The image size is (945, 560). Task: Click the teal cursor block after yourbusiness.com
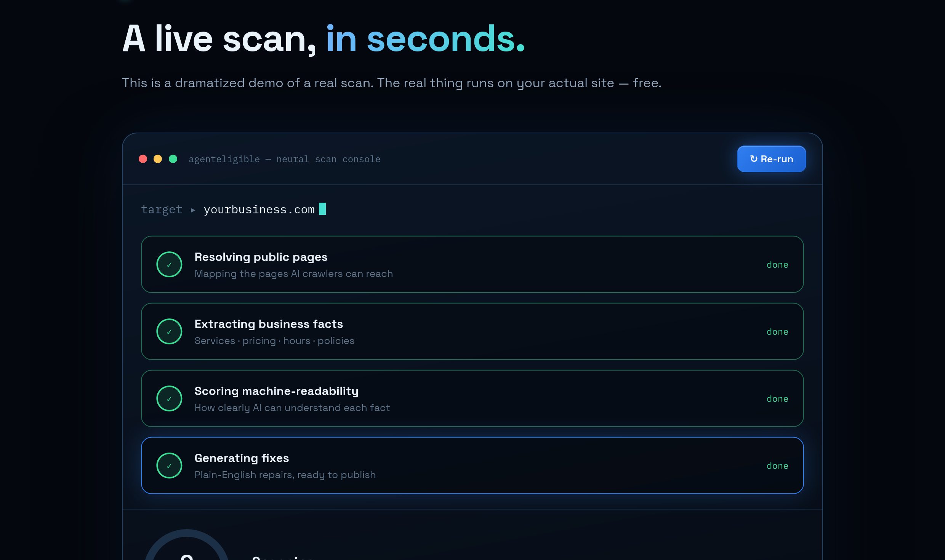[322, 209]
